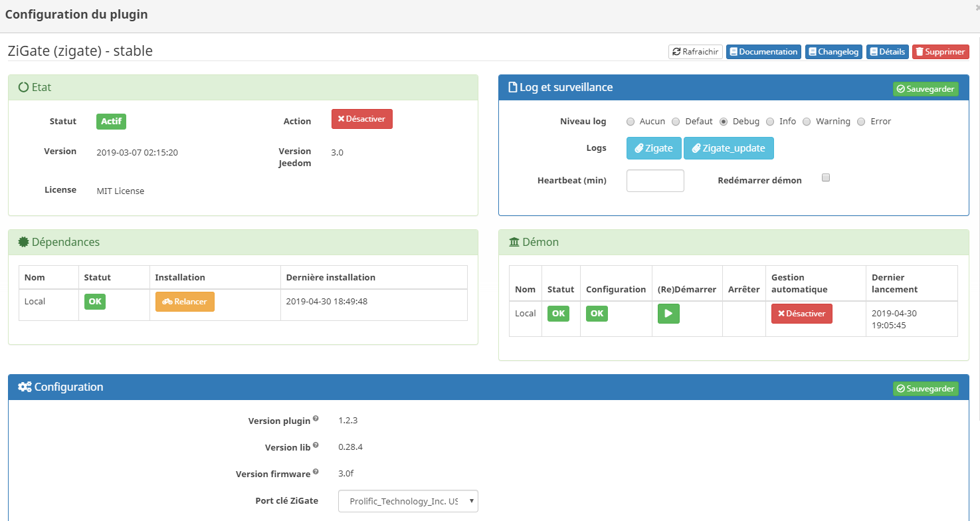Click Désactiver in the Etat panel

click(x=362, y=119)
